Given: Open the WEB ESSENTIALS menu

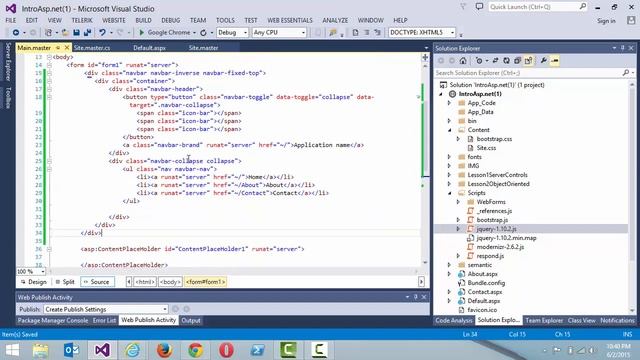Looking at the screenshot, I should tap(290, 20).
